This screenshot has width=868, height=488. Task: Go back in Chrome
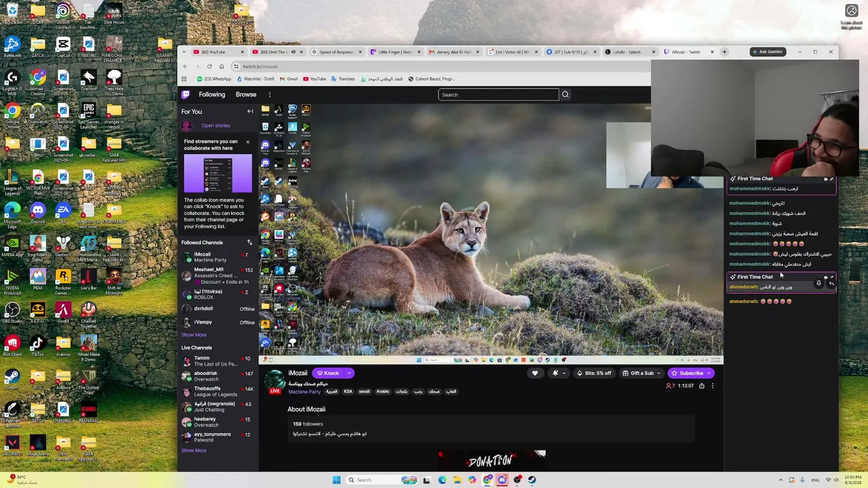(x=185, y=66)
